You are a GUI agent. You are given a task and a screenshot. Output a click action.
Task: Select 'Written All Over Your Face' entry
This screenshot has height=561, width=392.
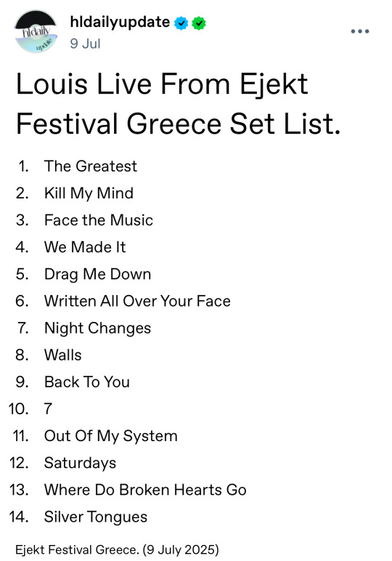tap(137, 302)
